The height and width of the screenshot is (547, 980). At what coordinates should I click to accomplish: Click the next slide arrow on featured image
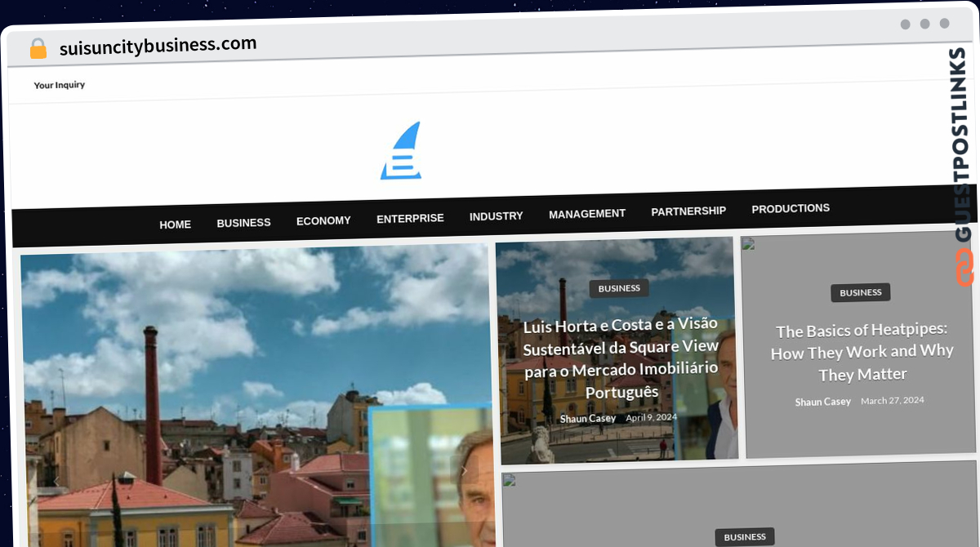[464, 471]
